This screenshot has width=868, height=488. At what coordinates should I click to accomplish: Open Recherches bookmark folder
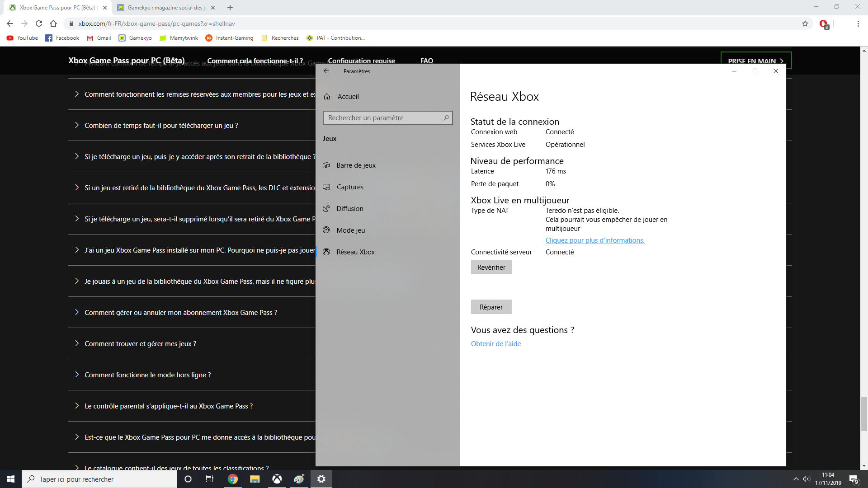tap(280, 38)
